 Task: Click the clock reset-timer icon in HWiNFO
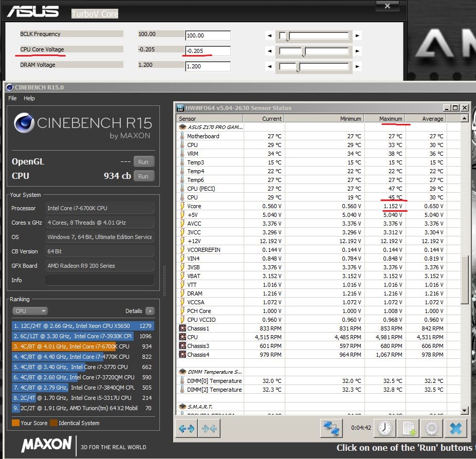[x=385, y=428]
